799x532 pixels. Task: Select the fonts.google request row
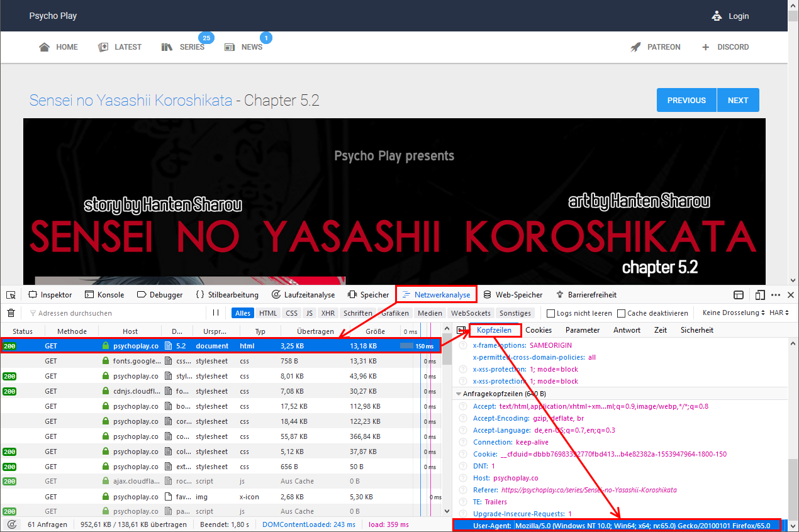pyautogui.click(x=220, y=361)
